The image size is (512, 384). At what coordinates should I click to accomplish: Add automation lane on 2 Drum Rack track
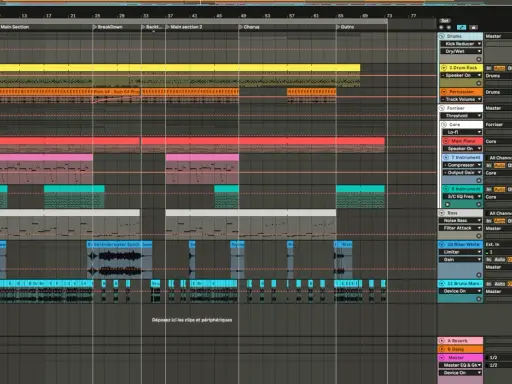point(479,83)
